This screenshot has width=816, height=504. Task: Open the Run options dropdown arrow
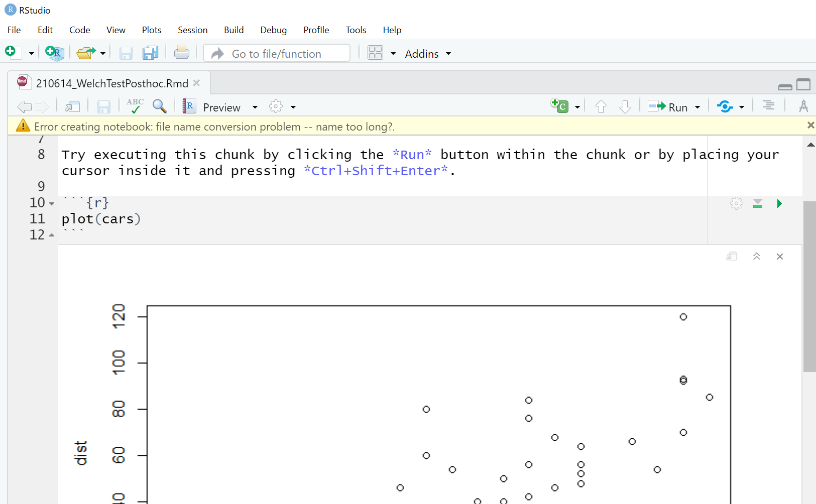697,107
